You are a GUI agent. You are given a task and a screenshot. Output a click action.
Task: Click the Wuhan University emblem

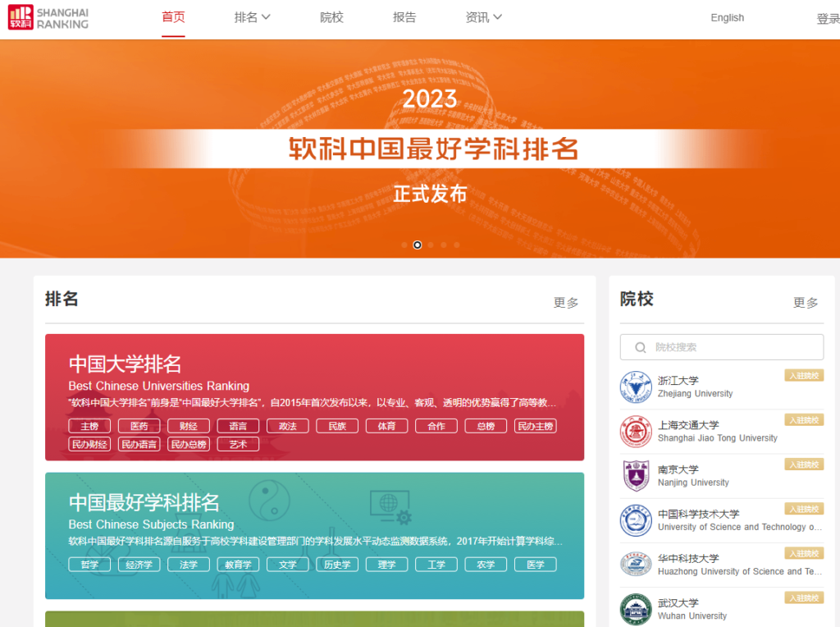[636, 609]
